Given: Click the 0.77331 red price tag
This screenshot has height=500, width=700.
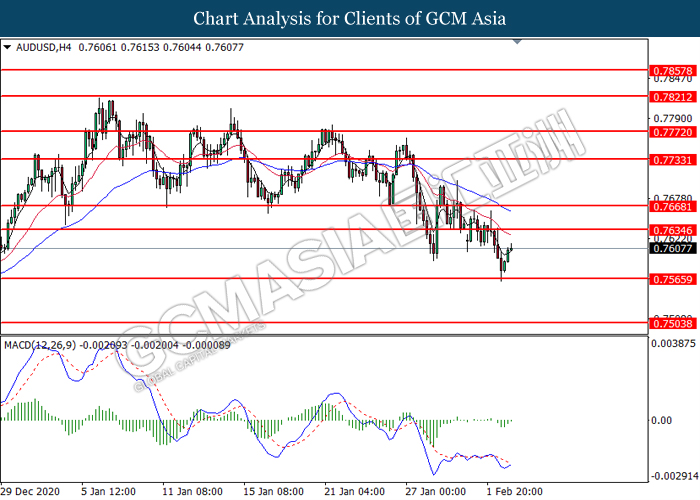Looking at the screenshot, I should click(673, 160).
